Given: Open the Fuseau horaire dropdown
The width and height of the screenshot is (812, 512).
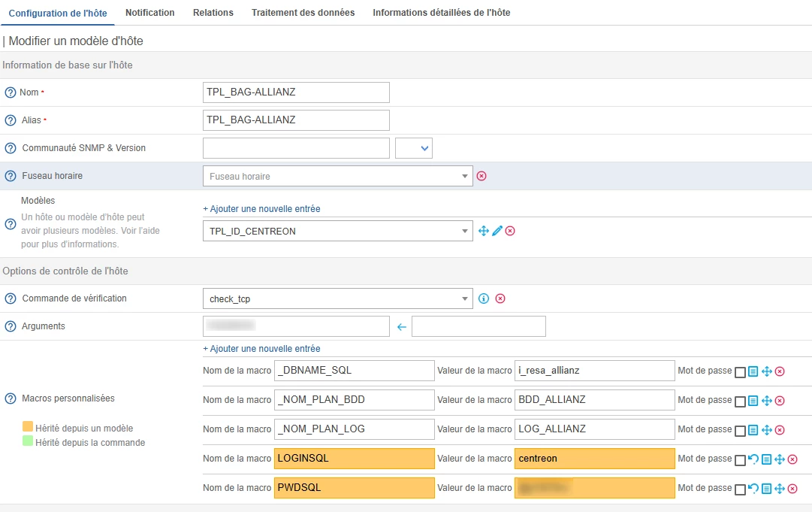Looking at the screenshot, I should [338, 176].
